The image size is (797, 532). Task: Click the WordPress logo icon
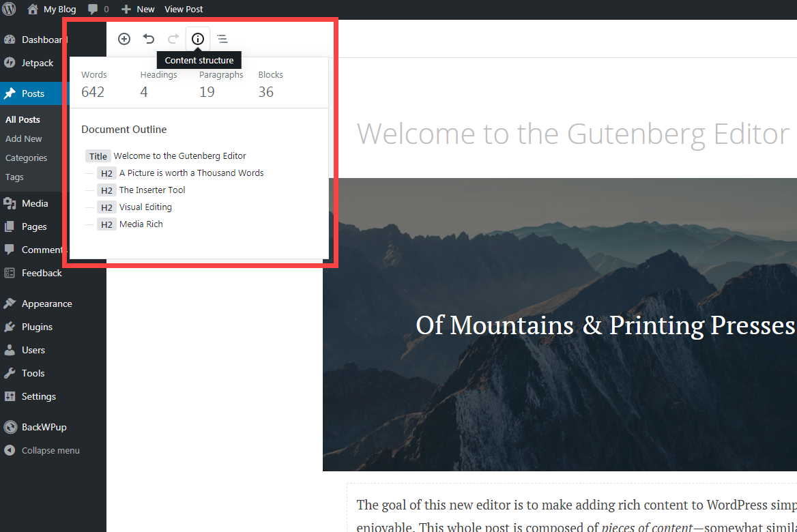pos(9,9)
